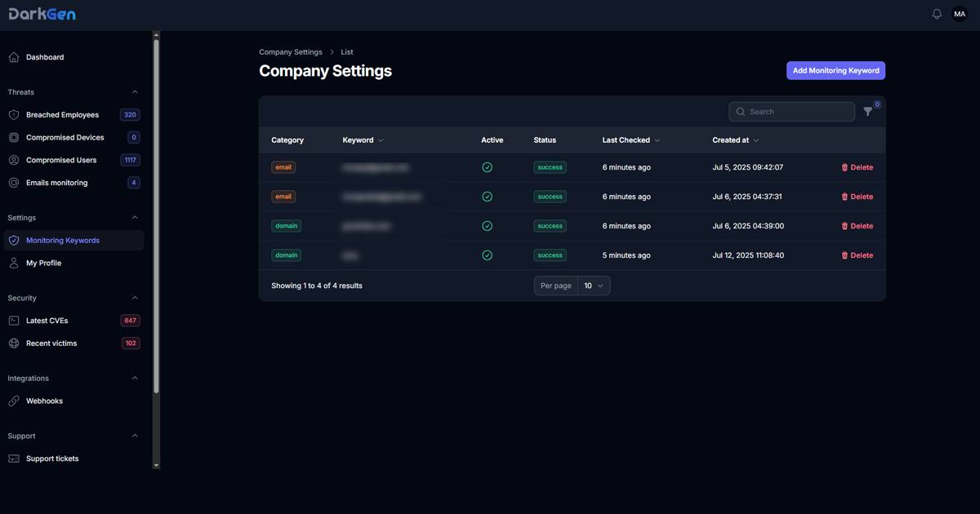Viewport: 980px width, 514px height.
Task: Open My Profile in sidebar
Action: [x=43, y=264]
